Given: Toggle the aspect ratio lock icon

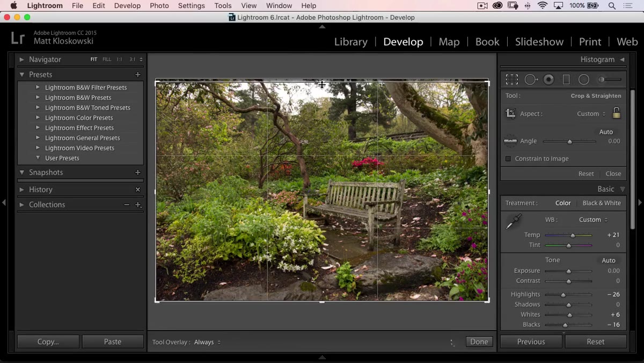Looking at the screenshot, I should coord(617,113).
